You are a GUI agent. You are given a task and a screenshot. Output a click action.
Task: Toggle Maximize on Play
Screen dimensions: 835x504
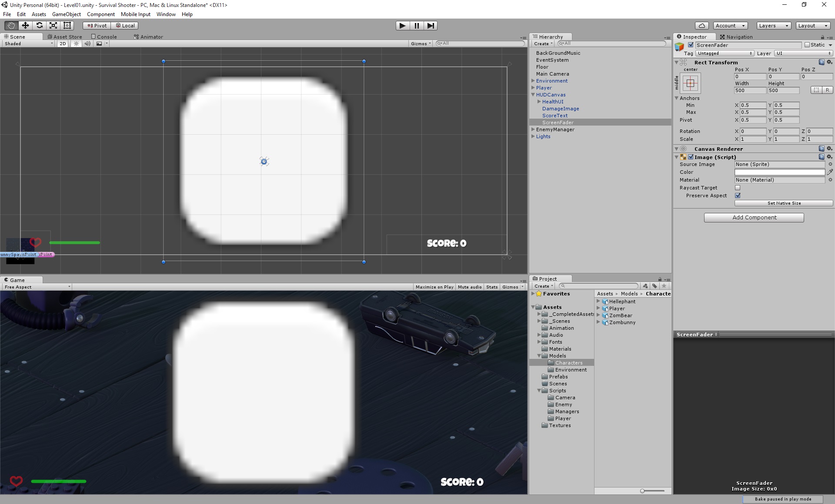pyautogui.click(x=434, y=287)
